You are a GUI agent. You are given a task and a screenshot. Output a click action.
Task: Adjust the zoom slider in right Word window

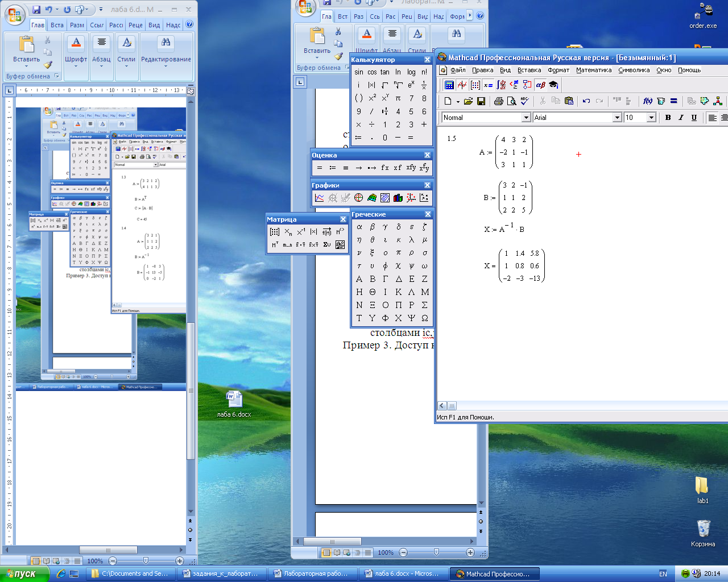[436, 552]
